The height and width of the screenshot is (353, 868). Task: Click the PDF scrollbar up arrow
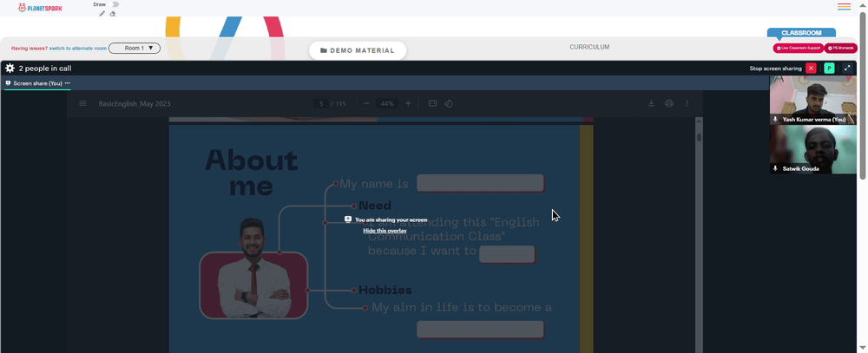pyautogui.click(x=699, y=121)
